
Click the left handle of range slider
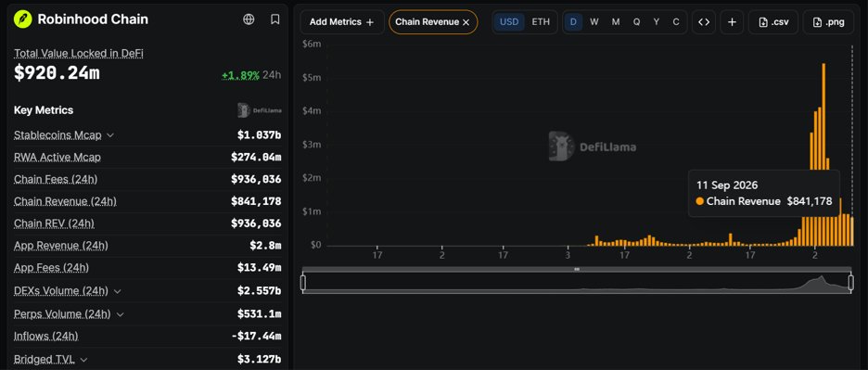pos(303,283)
